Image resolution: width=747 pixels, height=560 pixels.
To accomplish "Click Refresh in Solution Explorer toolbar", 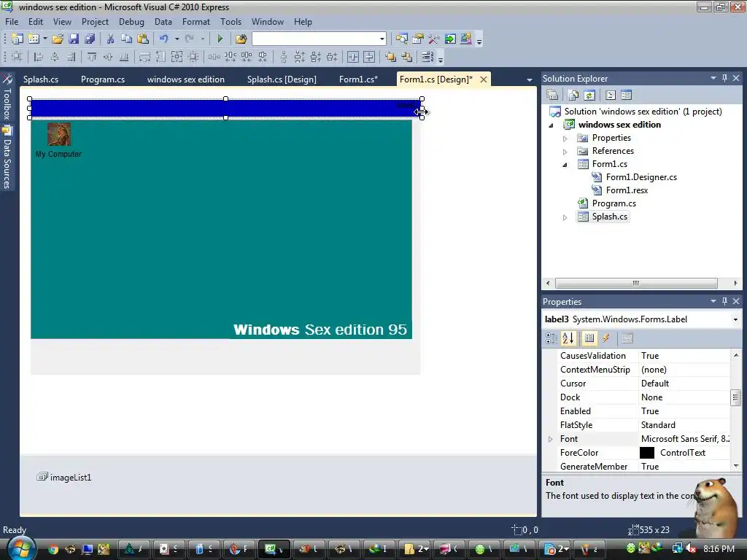I will tap(589, 96).
